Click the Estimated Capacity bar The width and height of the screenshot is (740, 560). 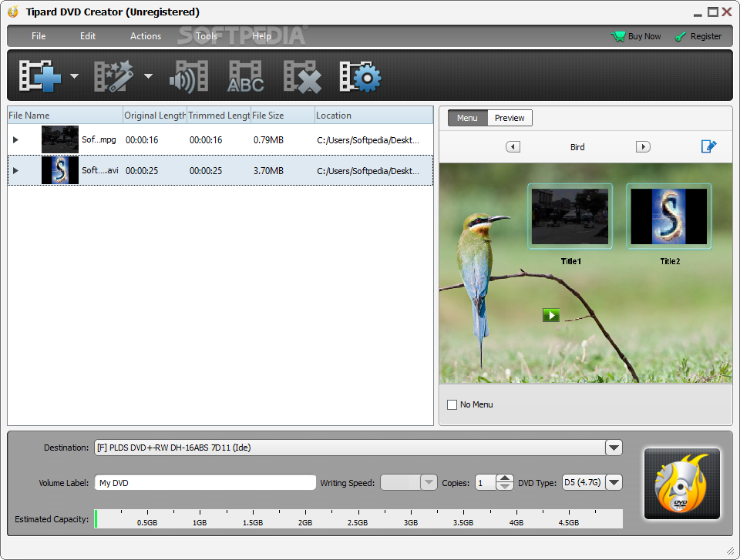pos(358,518)
